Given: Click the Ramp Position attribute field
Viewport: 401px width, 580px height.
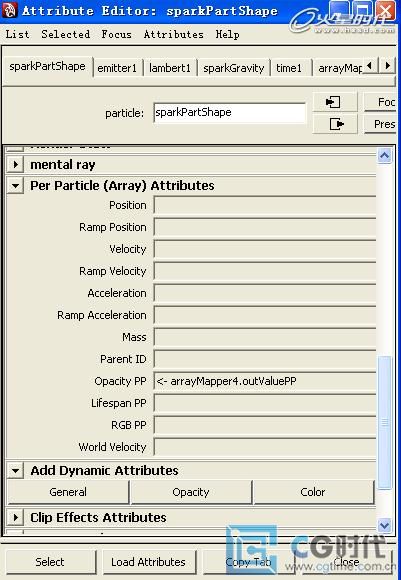Looking at the screenshot, I should coord(265,227).
